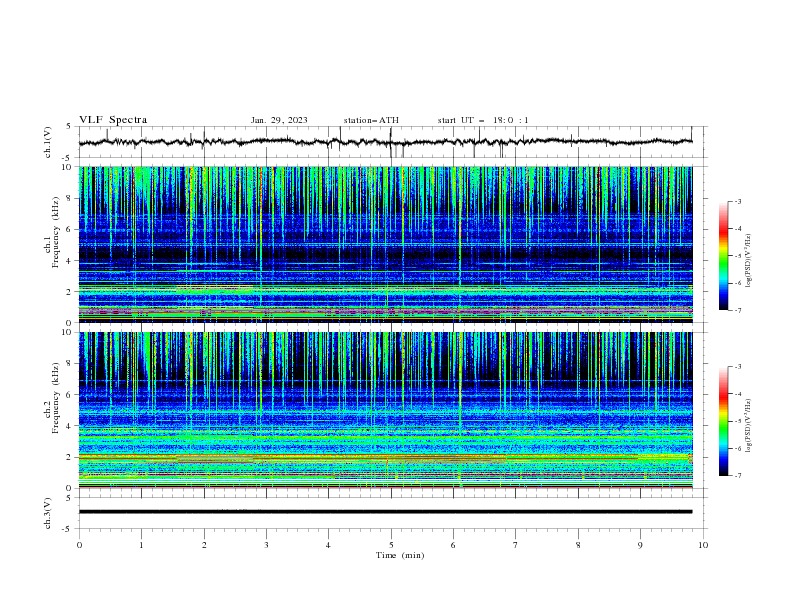Click the ch.1 spectrogram color scale bar
The height and width of the screenshot is (612, 792).
coord(723,256)
